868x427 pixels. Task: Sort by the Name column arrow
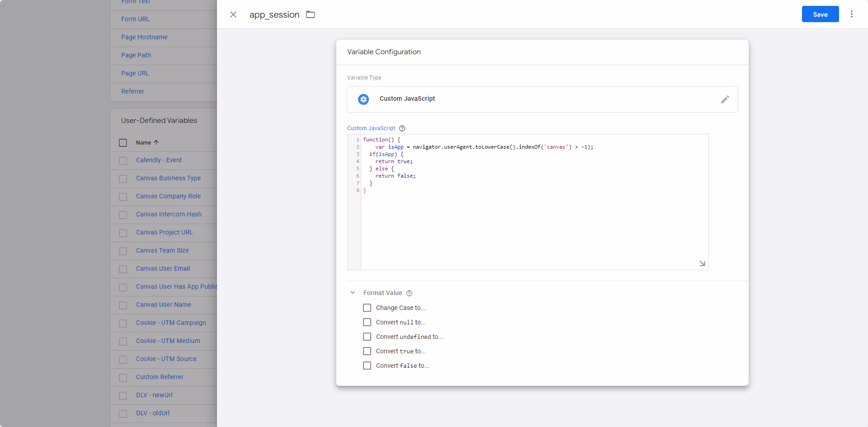(156, 142)
